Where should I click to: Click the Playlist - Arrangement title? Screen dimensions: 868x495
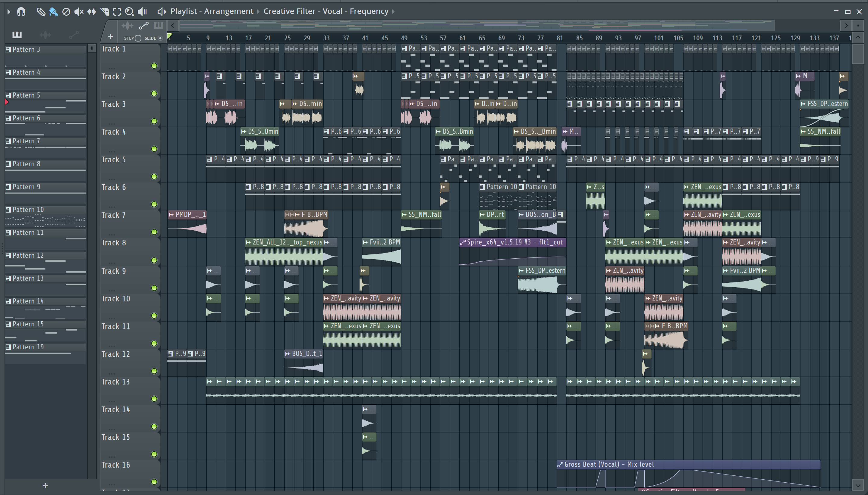point(212,11)
